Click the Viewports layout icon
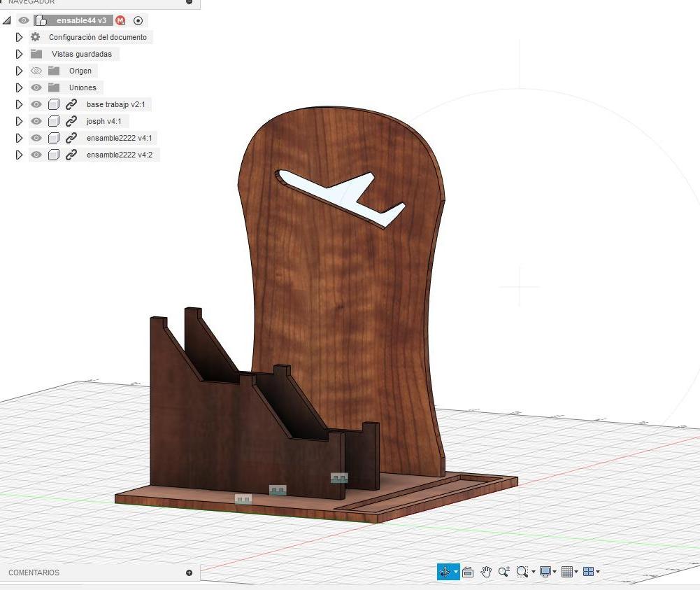This screenshot has width=700, height=590. point(588,572)
